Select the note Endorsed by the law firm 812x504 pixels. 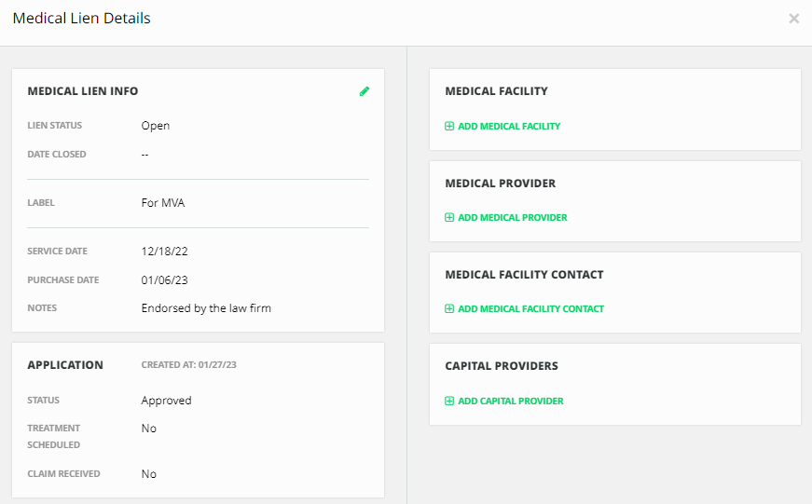(x=206, y=308)
